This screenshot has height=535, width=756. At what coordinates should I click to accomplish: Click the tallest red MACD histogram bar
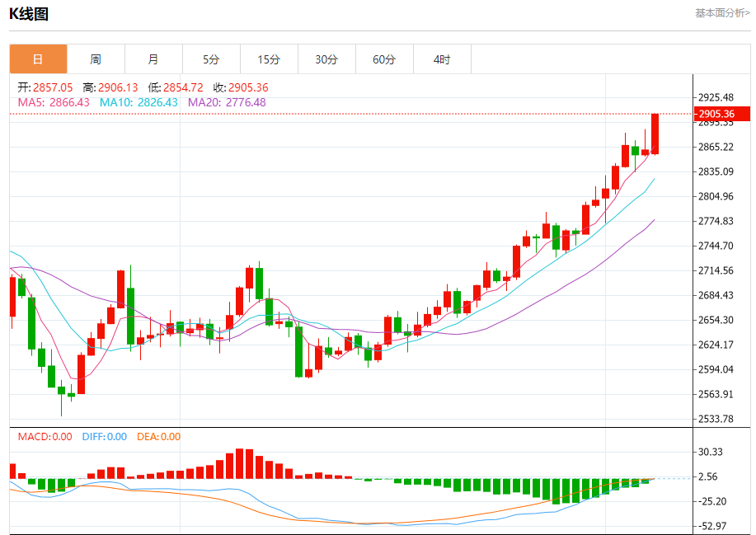pyautogui.click(x=240, y=463)
